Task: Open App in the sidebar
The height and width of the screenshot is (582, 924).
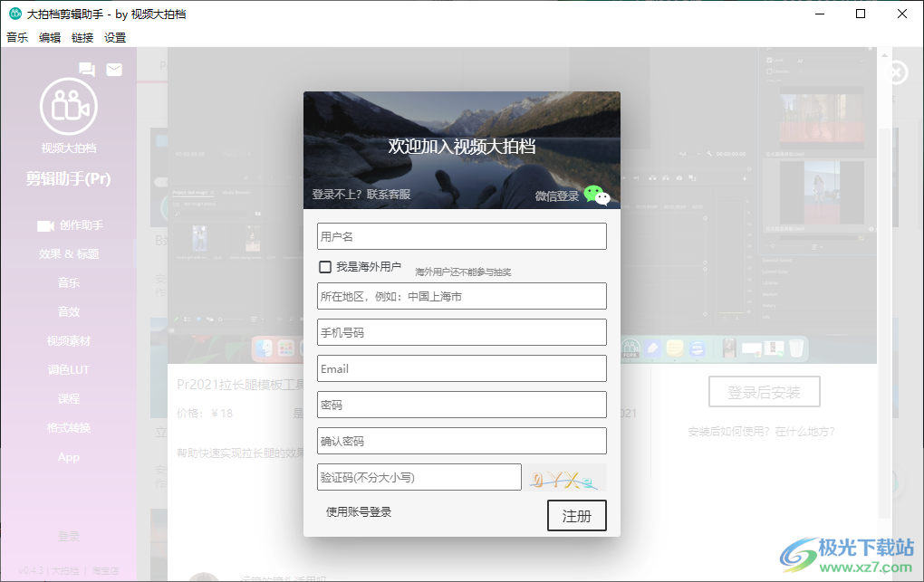Action: tap(69, 456)
